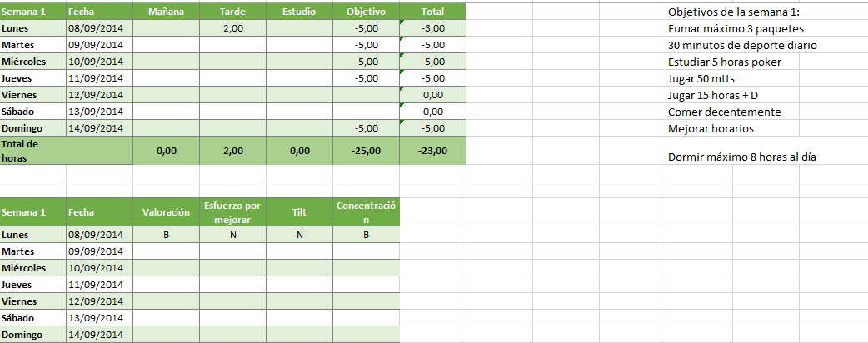Click Lunes Total cell showing -3,00
The image size is (868, 343).
click(x=433, y=28)
